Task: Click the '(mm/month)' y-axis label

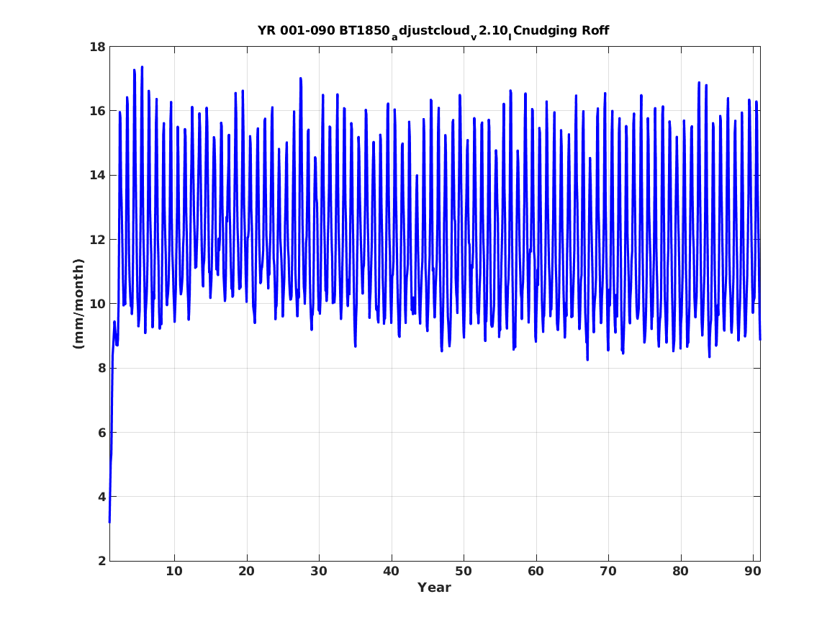Action: [x=78, y=304]
